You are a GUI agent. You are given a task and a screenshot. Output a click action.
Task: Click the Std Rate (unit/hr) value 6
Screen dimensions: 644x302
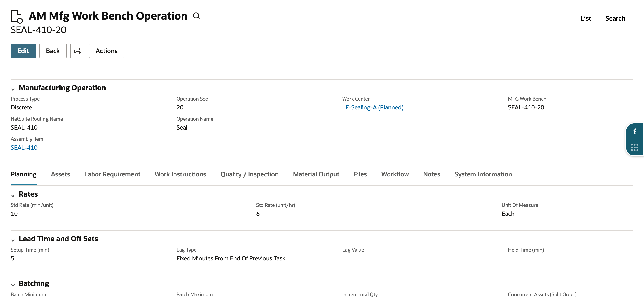[x=258, y=214]
